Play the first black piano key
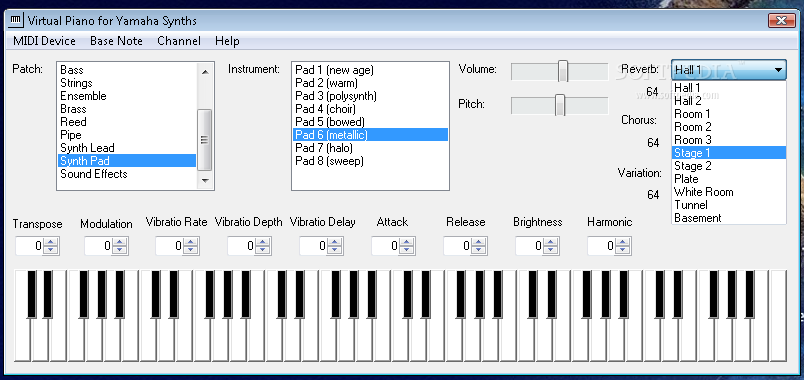 [32, 294]
